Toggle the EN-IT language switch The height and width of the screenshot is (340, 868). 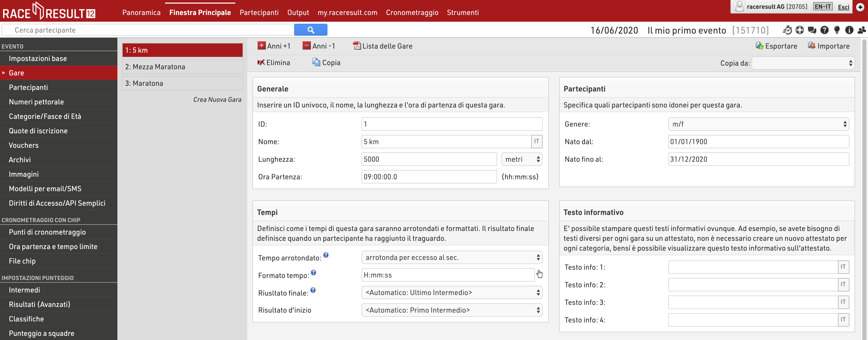click(822, 6)
